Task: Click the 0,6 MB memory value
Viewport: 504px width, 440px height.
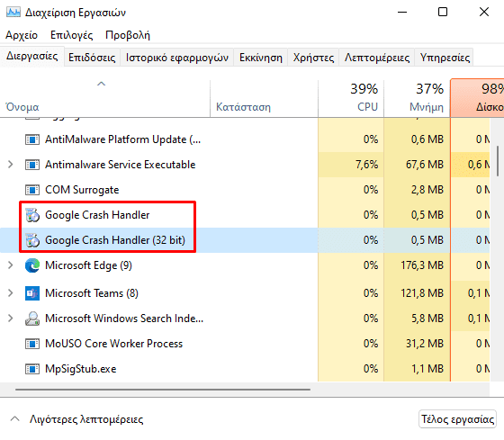Action: (427, 139)
